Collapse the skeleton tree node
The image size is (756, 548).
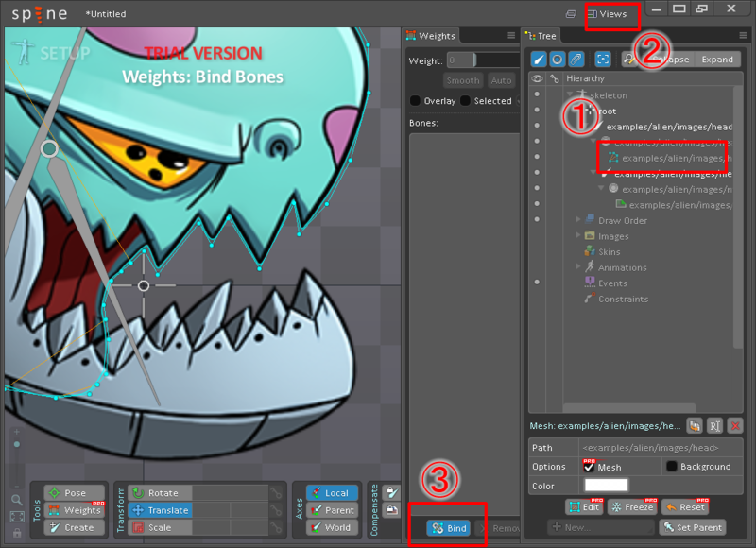tap(570, 94)
